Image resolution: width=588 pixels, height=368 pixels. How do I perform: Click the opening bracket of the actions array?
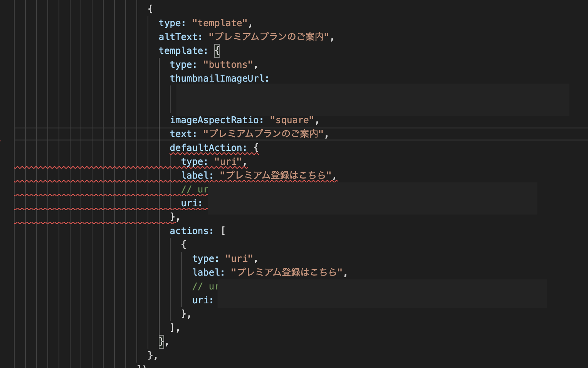tap(224, 231)
